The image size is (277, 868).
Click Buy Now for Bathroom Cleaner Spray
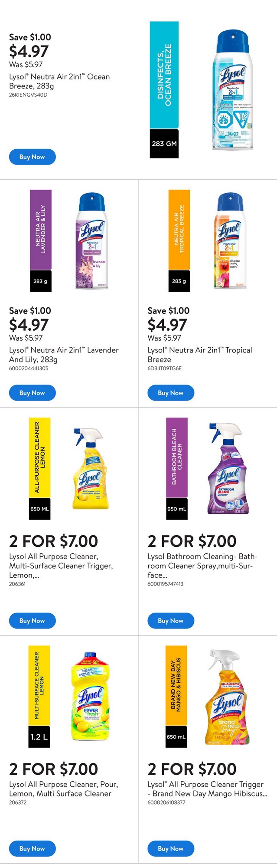171,621
